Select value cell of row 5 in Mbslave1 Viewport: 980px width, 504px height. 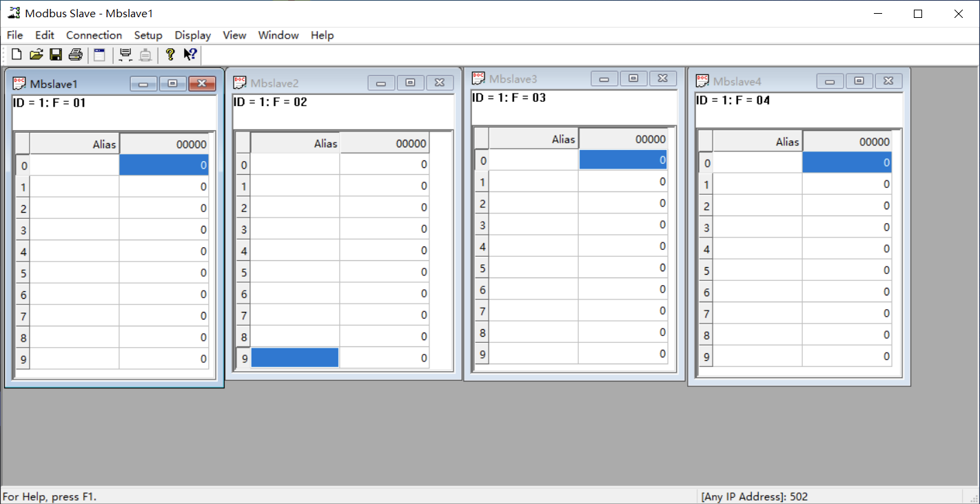click(164, 273)
